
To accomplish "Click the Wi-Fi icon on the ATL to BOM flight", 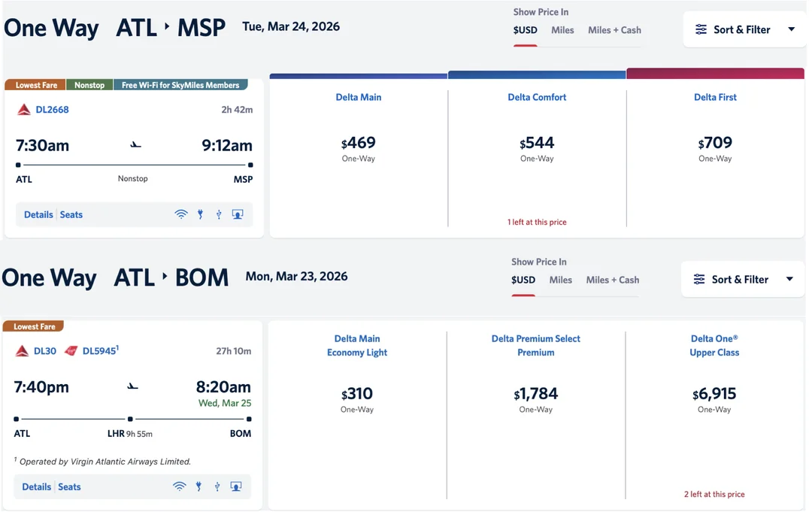I will pyautogui.click(x=180, y=486).
